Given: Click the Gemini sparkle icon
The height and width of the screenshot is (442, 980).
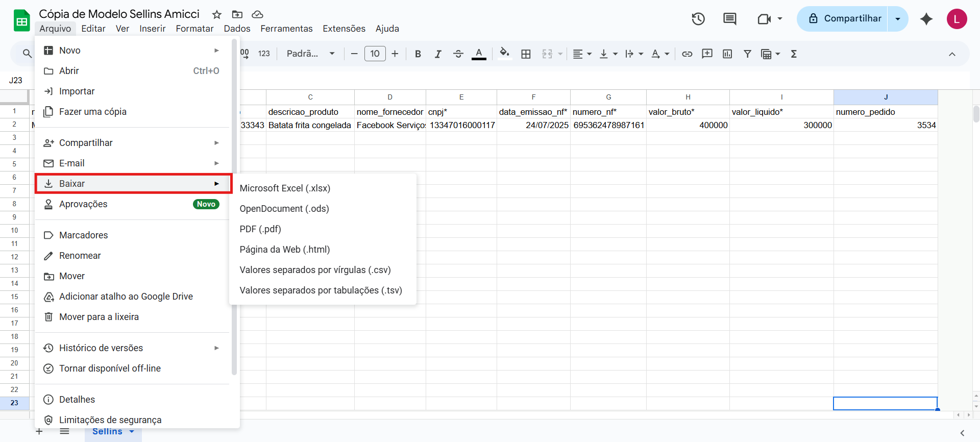Looking at the screenshot, I should pos(926,19).
